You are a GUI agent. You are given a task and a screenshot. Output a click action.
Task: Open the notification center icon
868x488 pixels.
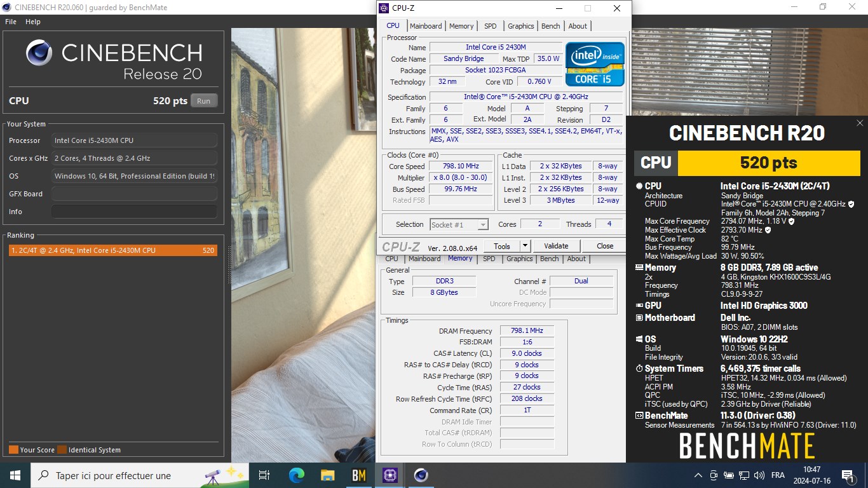click(x=847, y=475)
